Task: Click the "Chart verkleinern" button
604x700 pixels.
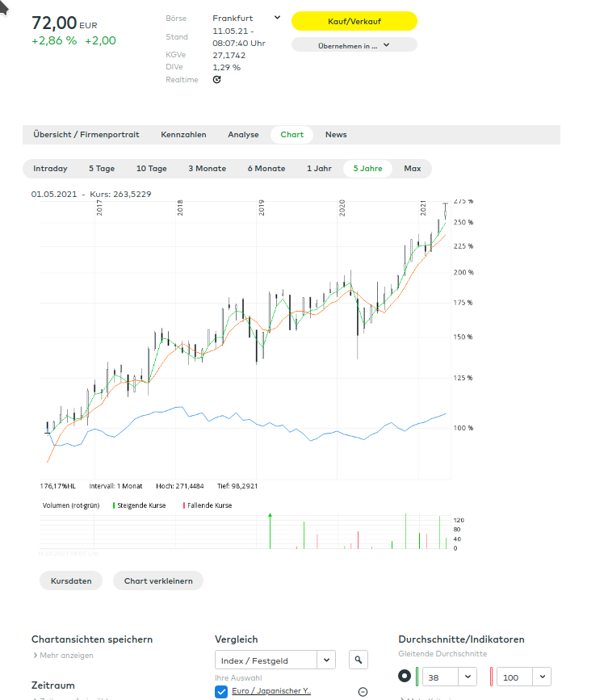Action: [157, 581]
